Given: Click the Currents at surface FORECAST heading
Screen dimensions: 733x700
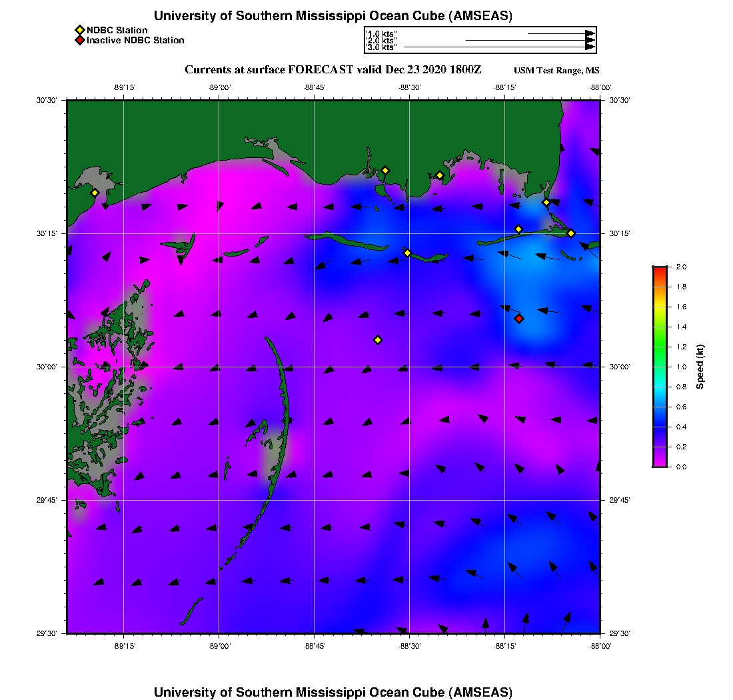Looking at the screenshot, I should pyautogui.click(x=333, y=70).
